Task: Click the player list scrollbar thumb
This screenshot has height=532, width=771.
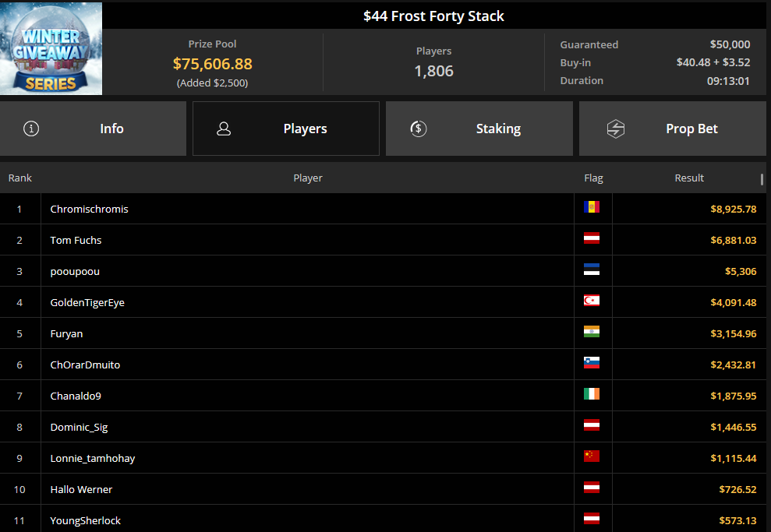Action: pyautogui.click(x=762, y=179)
